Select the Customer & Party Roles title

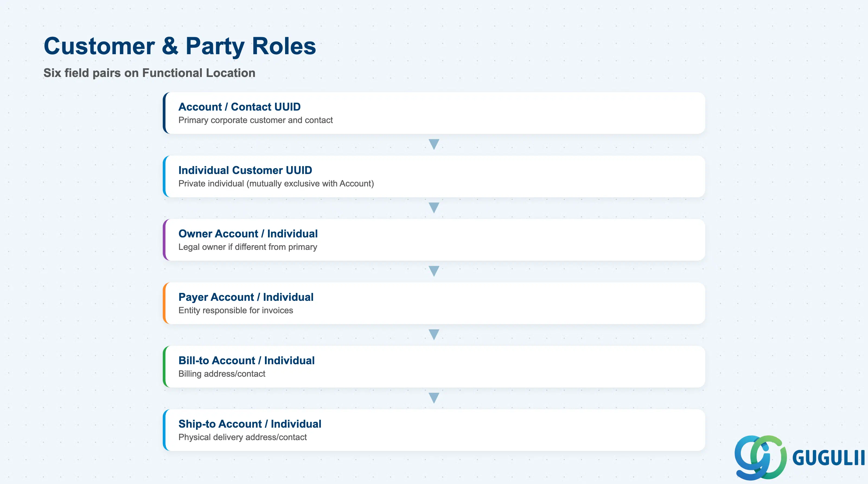(x=180, y=46)
